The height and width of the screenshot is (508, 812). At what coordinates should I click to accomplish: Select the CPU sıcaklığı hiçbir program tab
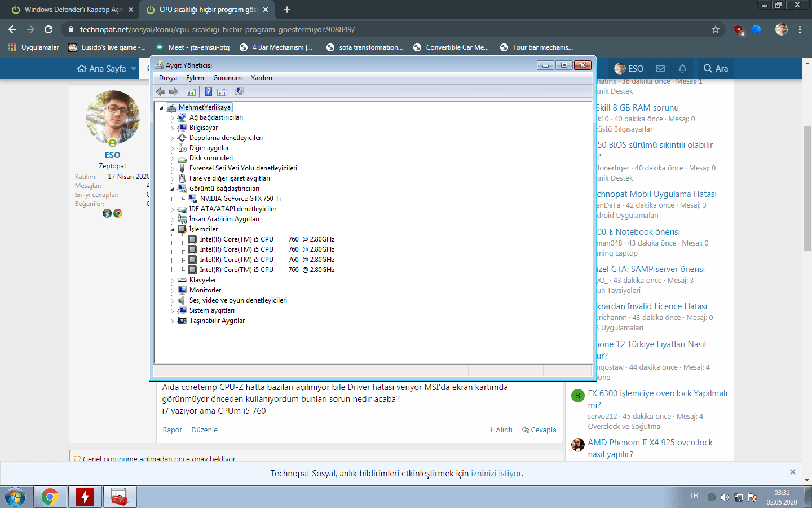206,10
